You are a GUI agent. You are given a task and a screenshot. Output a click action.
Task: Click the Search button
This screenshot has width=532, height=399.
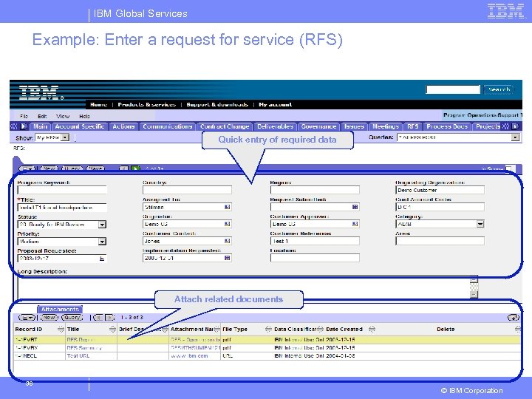(x=499, y=89)
